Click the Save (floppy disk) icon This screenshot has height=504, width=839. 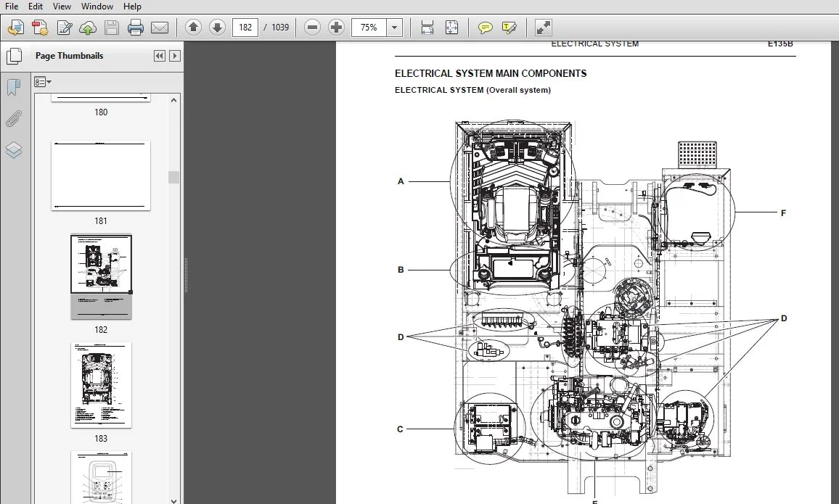point(111,28)
